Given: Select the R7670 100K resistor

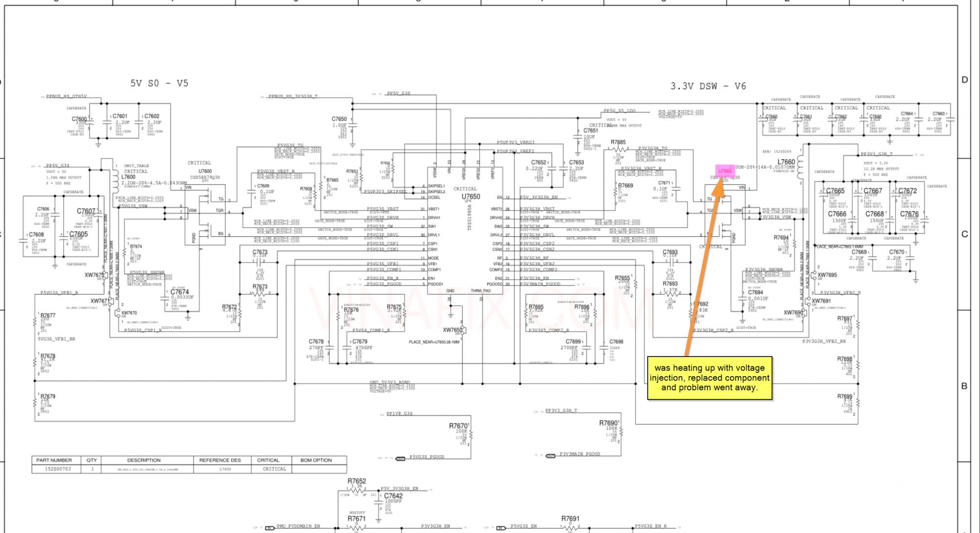Looking at the screenshot, I should tap(472, 435).
